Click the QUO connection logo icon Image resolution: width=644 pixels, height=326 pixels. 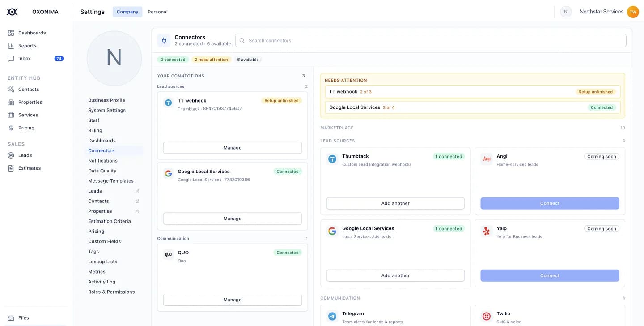pyautogui.click(x=169, y=254)
